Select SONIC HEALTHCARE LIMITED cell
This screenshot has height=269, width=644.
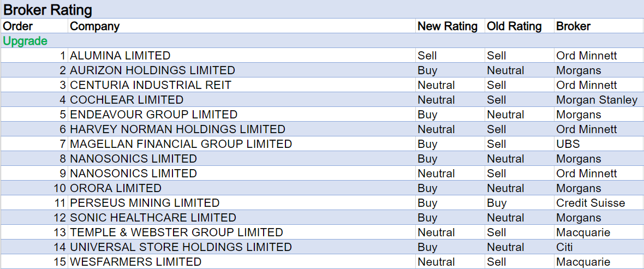click(x=153, y=218)
